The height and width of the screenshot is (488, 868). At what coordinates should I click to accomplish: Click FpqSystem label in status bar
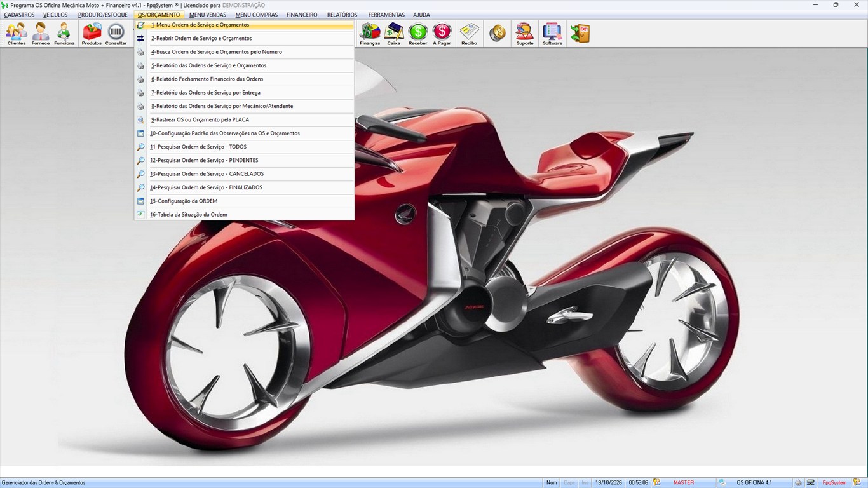(x=834, y=483)
